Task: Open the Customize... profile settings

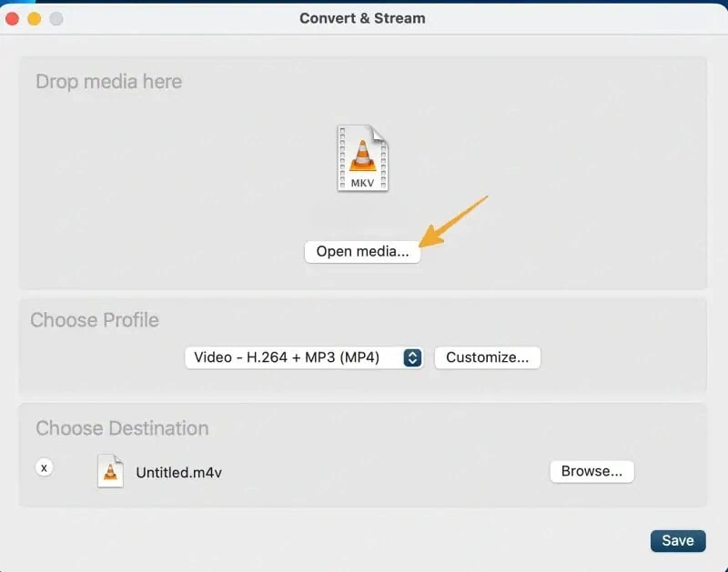Action: pos(488,357)
